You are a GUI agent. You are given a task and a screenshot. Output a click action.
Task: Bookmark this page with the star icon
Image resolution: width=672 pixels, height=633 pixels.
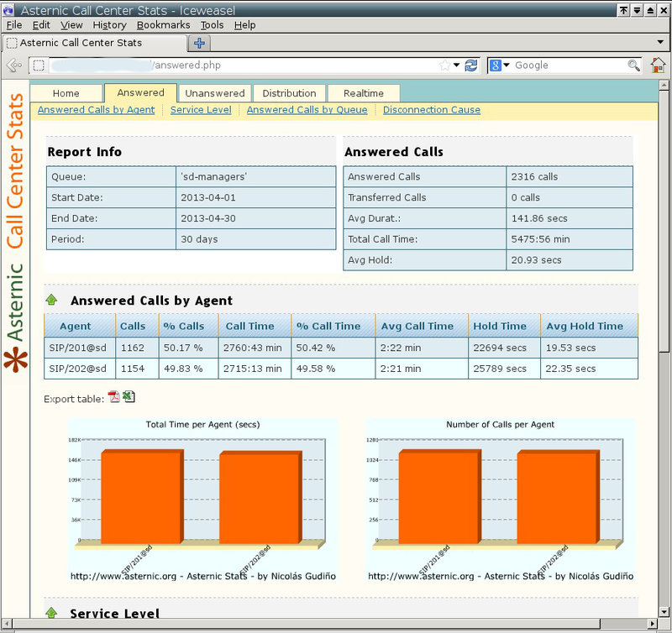444,65
